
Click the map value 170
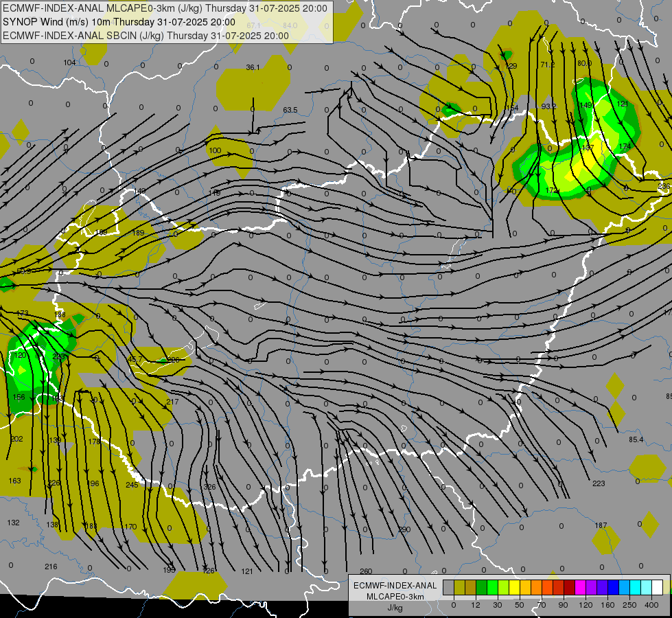click(130, 527)
